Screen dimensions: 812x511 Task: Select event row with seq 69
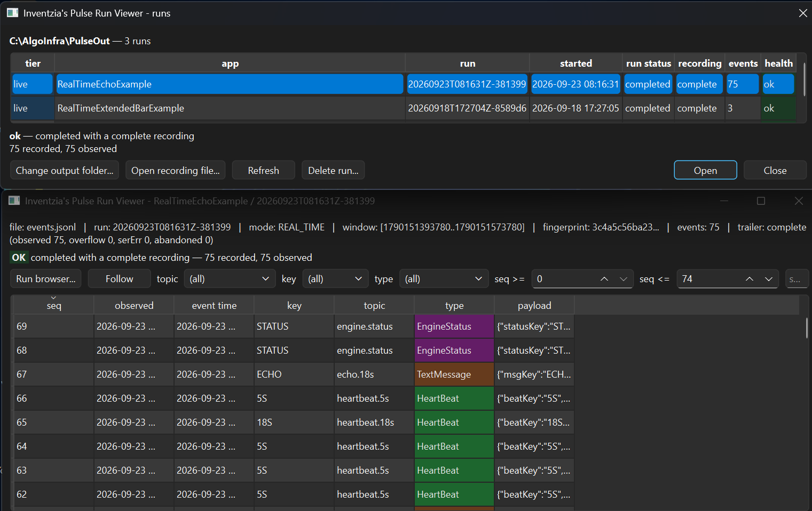click(x=294, y=326)
